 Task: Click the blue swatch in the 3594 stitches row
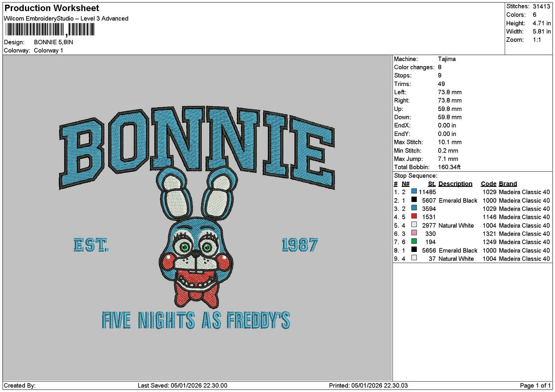(414, 208)
